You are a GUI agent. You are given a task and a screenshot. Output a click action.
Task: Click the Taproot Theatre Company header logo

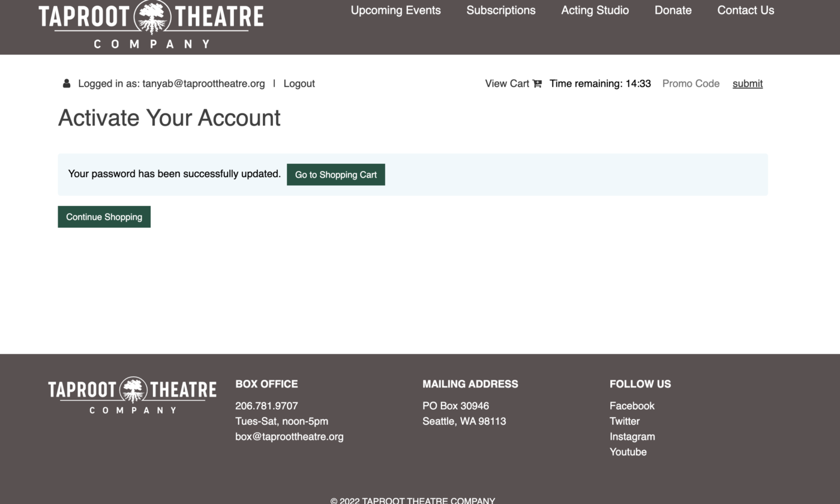point(151,24)
